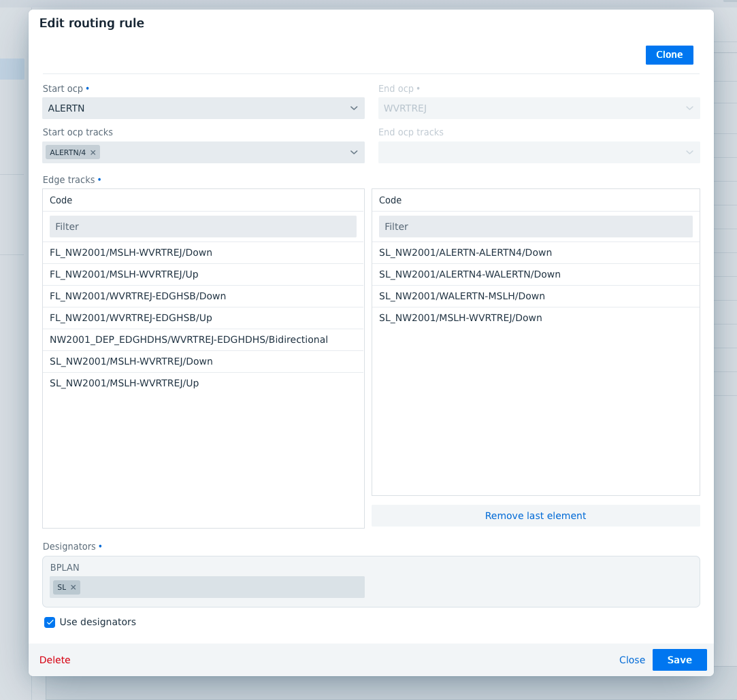Viewport: 737px width, 700px height.
Task: Click SL_NW2001/ALERTN4-WALERTN/Down selected track
Action: tap(536, 274)
